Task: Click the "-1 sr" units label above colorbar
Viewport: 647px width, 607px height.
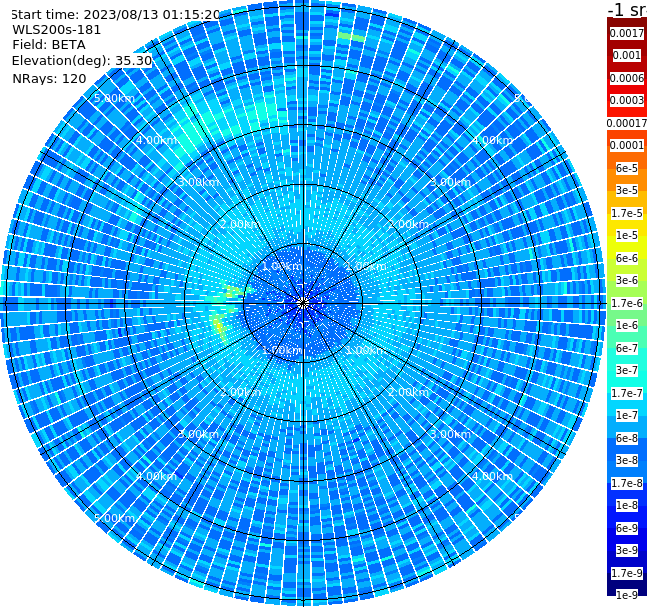Action: [627, 10]
